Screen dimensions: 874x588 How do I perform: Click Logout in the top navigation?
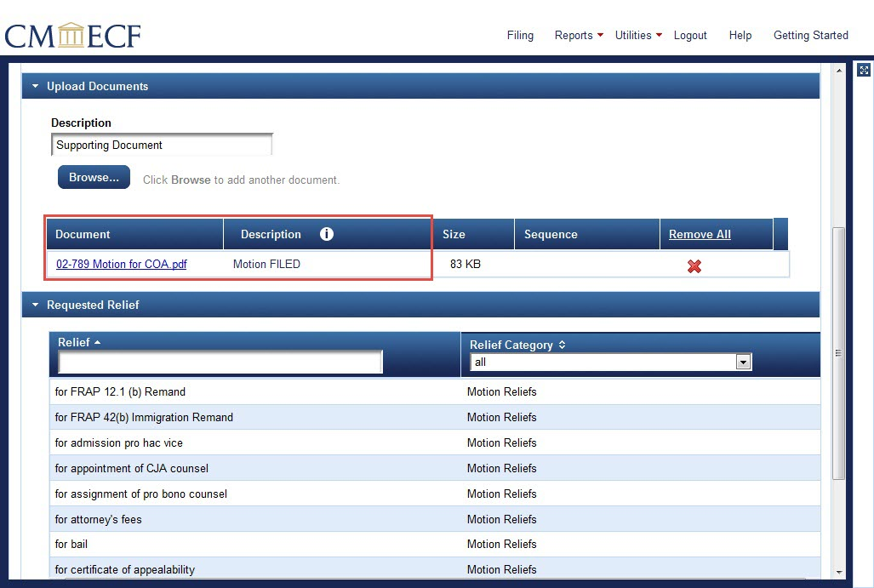point(690,35)
